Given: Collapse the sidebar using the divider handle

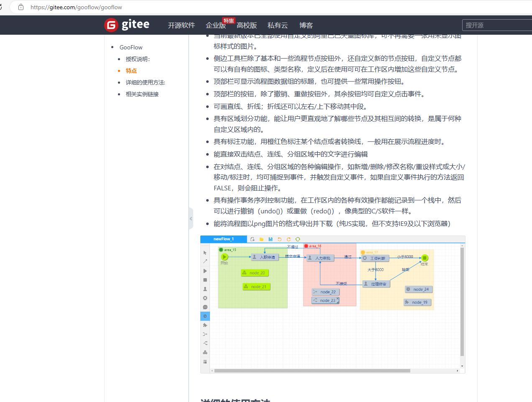Looking at the screenshot, I should point(191,218).
